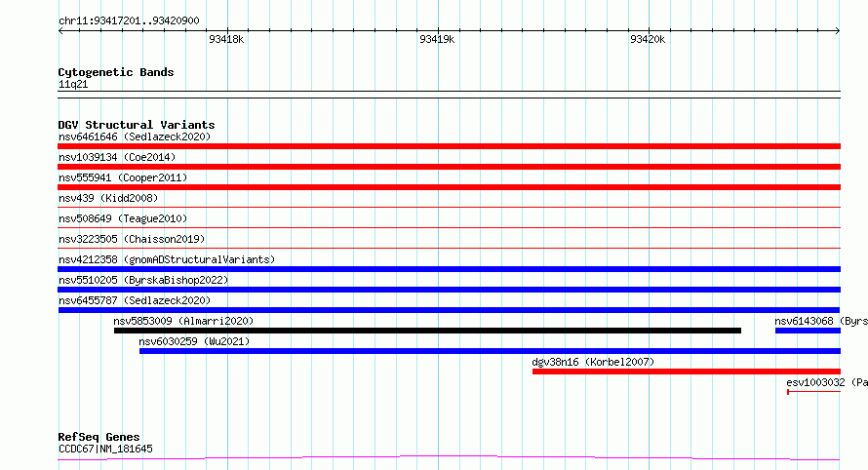Select the nsv6030259 (Wu2021) label
Image resolution: width=868 pixels, height=470 pixels.
[x=194, y=341]
